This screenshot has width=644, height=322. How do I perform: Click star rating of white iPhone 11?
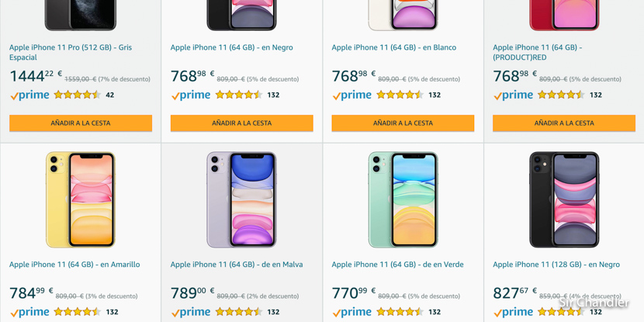400,95
